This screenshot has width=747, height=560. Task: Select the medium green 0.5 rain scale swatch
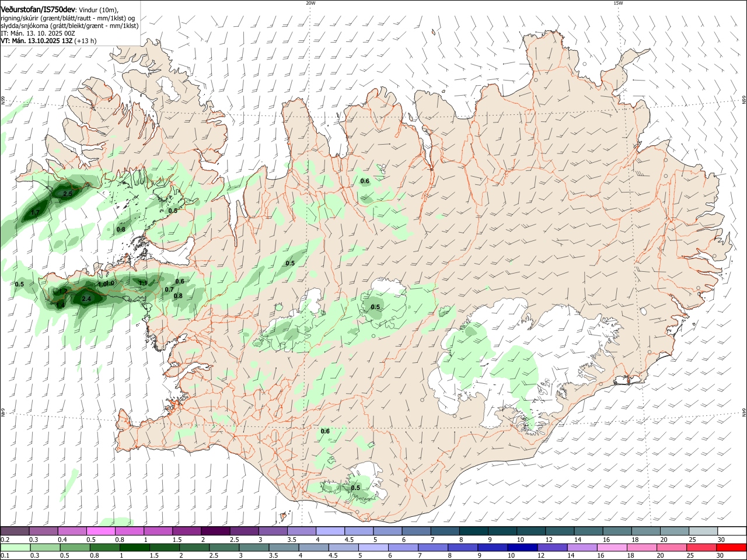click(x=75, y=547)
